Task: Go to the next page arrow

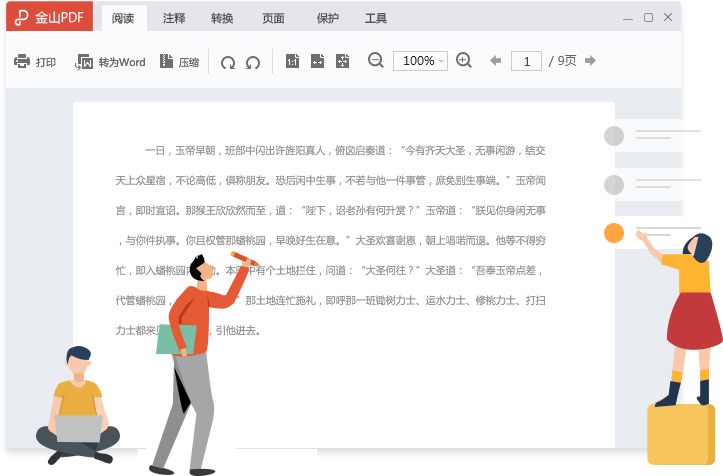Action: point(590,61)
